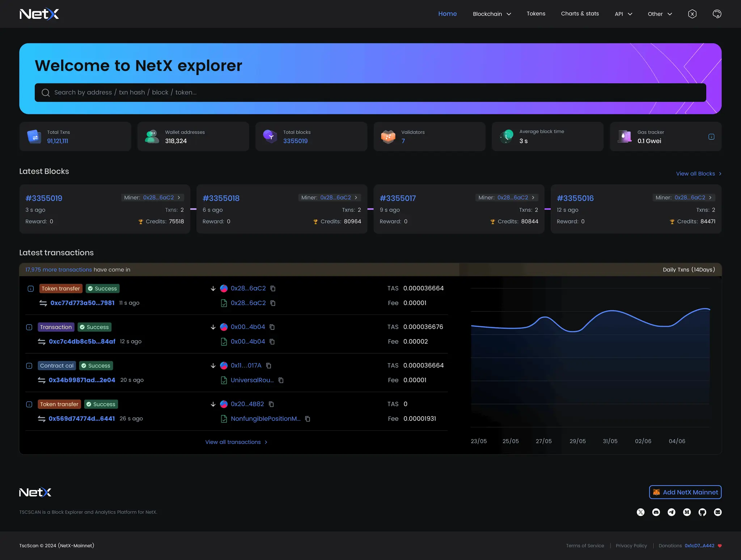Toggle details box for transaction 0xc77d773a50...7981
Viewport: 741px width, 560px height.
pyautogui.click(x=31, y=288)
